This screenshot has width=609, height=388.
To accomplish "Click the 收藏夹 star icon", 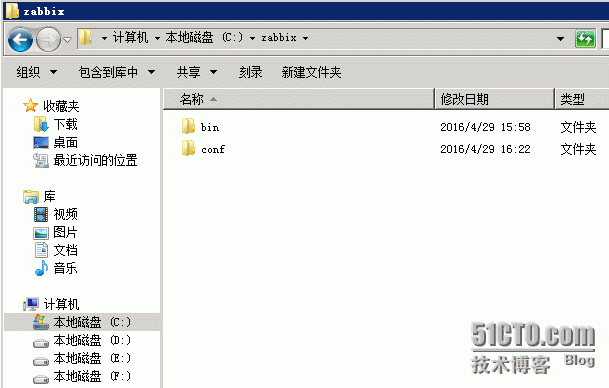I will [x=30, y=105].
